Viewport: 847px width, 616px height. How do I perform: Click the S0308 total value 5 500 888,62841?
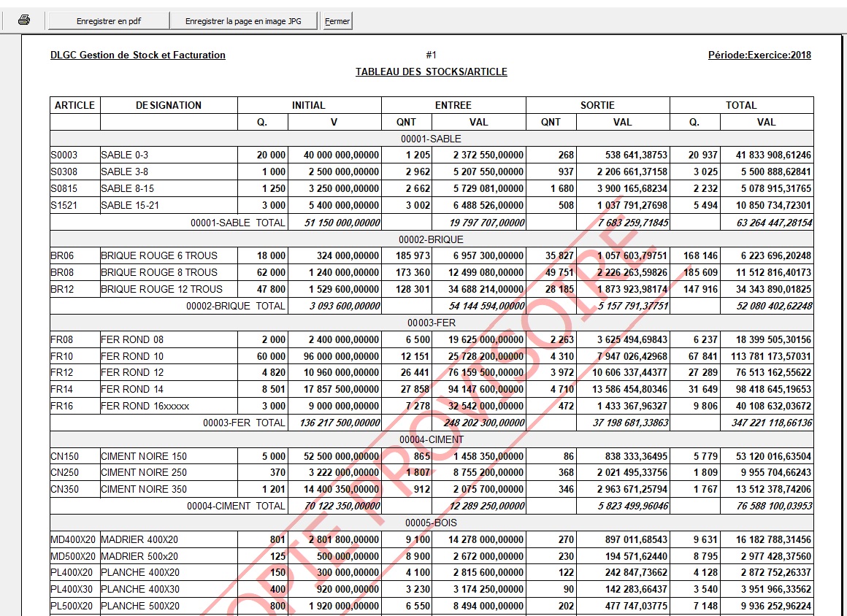(x=776, y=172)
